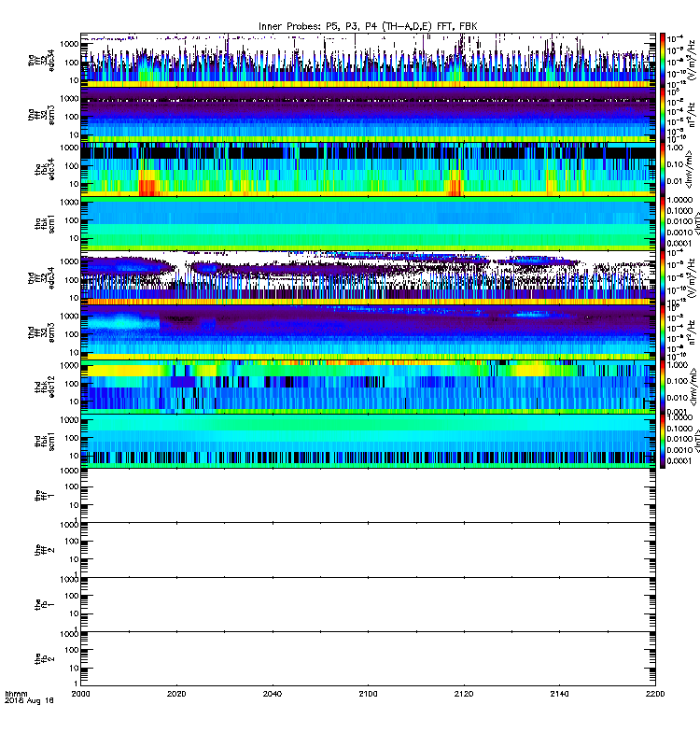This screenshot has width=700, height=747.
Task: Click inside the tha fff scm3 spectrogram panel
Action: [x=368, y=115]
